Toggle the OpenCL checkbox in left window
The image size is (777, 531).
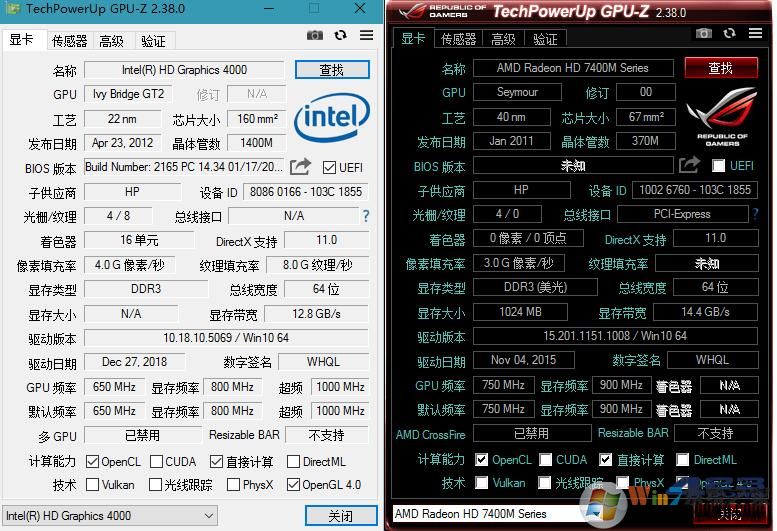point(92,462)
